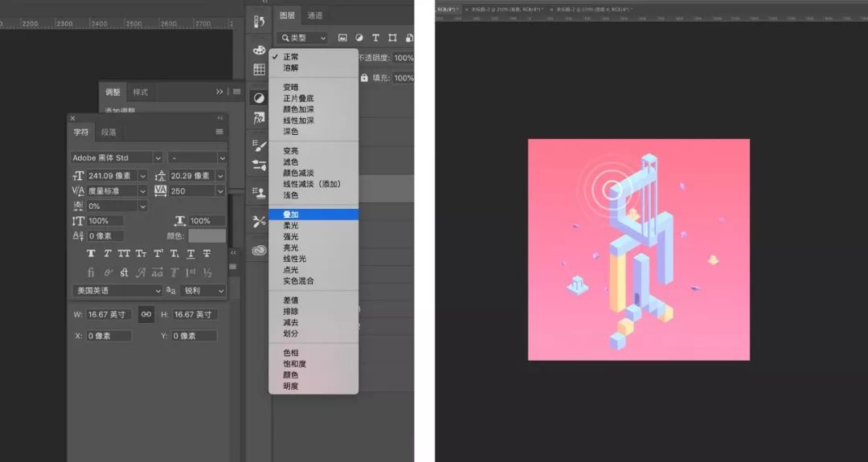Toggle the width-height link constraint
Image resolution: width=868 pixels, height=462 pixels.
(x=146, y=314)
